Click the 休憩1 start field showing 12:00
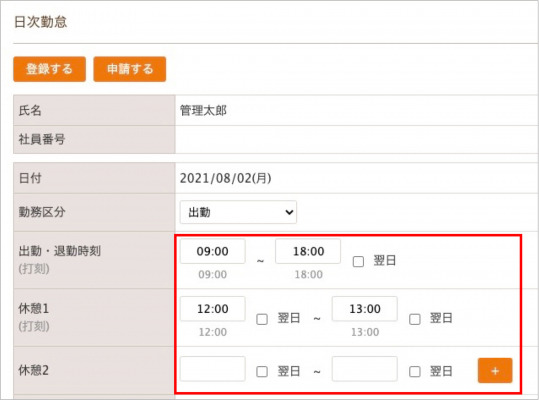 (212, 309)
